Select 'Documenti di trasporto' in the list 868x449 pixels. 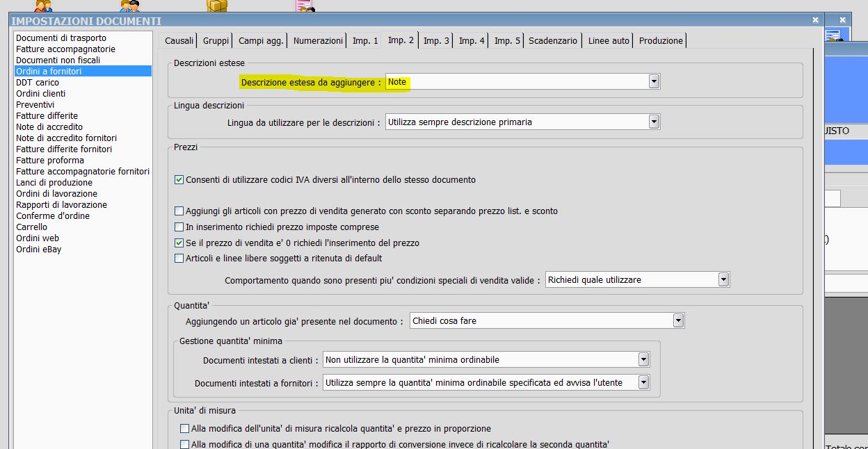(x=83, y=38)
